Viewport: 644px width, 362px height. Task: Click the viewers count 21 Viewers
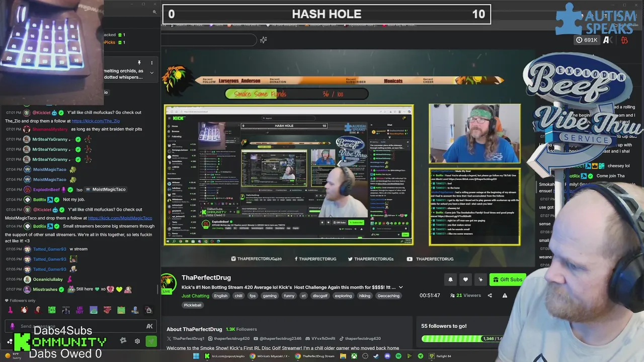point(465,296)
